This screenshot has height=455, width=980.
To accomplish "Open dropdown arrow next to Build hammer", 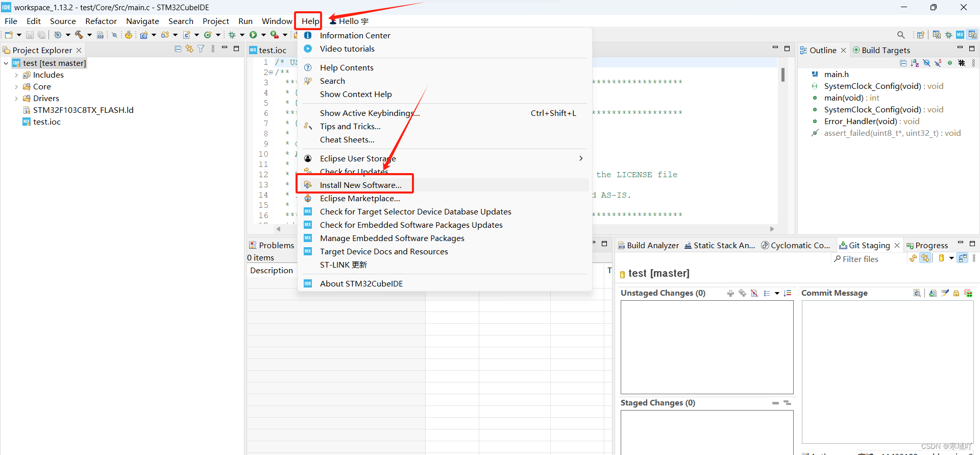I will coord(89,35).
